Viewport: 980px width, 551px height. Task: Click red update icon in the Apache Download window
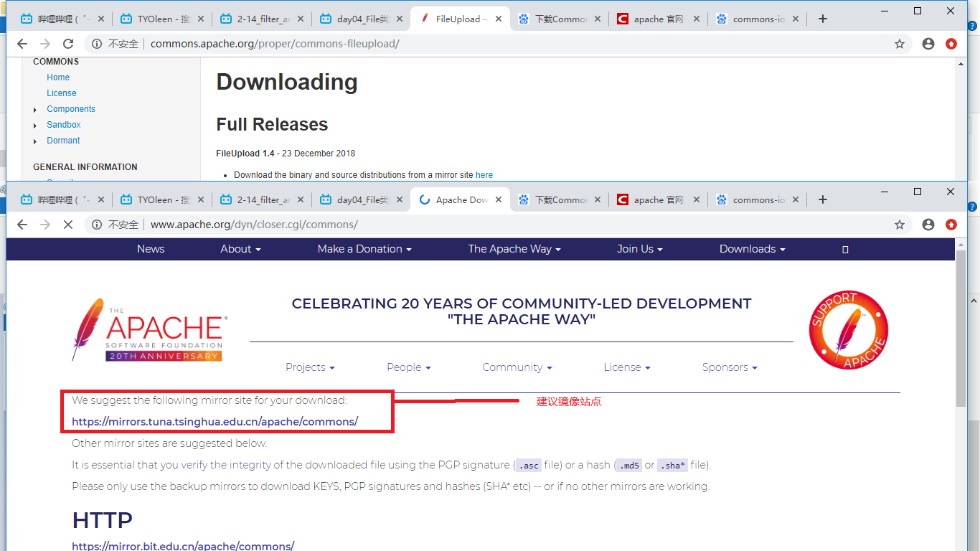[951, 225]
